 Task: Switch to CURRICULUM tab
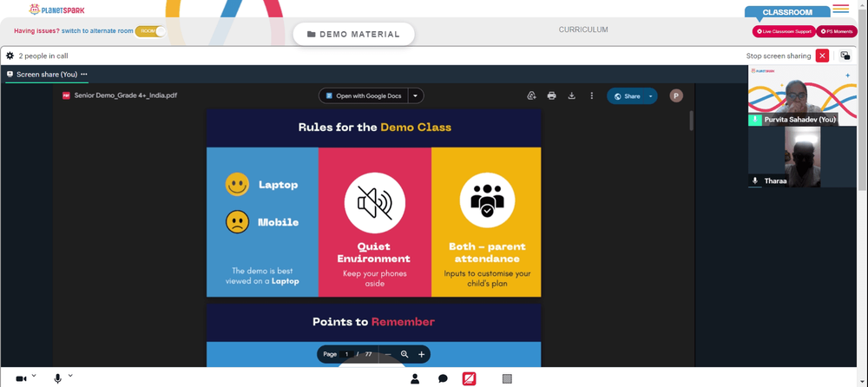tap(583, 30)
